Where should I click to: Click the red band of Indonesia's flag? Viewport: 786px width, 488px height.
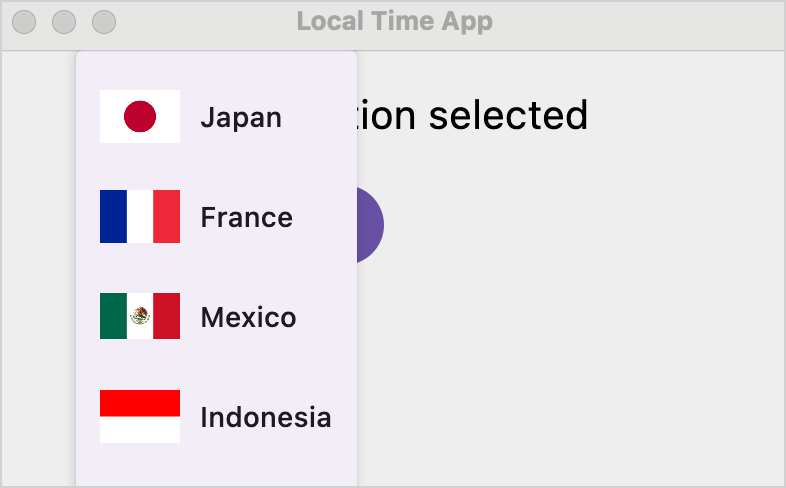[x=140, y=403]
